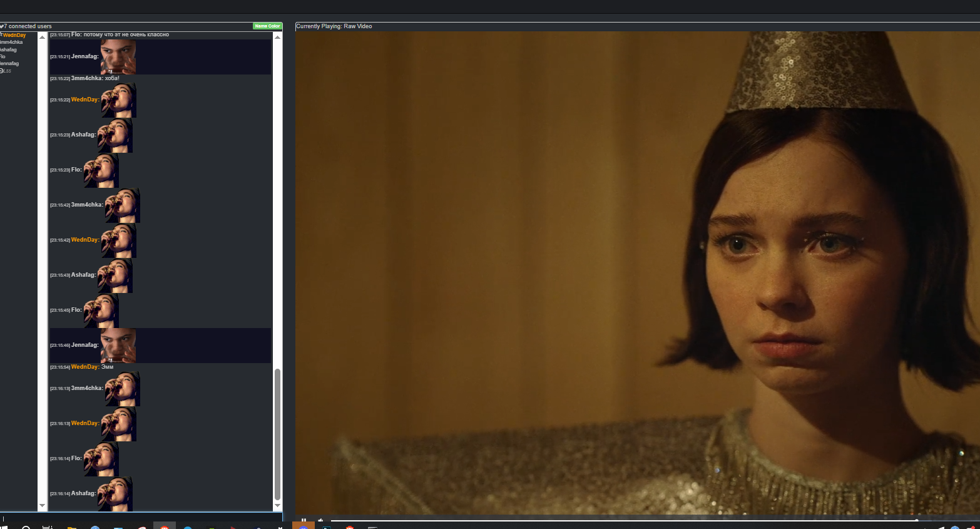Image resolution: width=980 pixels, height=529 pixels.
Task: Select user Ashafag in the user list
Action: pyautogui.click(x=9, y=49)
